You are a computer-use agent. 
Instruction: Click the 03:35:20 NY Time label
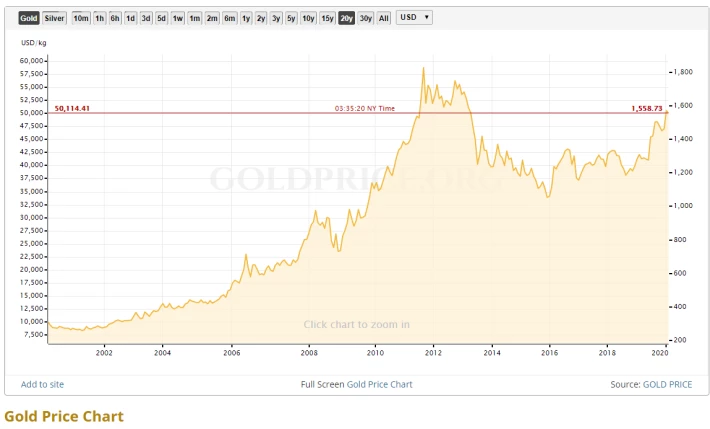(365, 108)
